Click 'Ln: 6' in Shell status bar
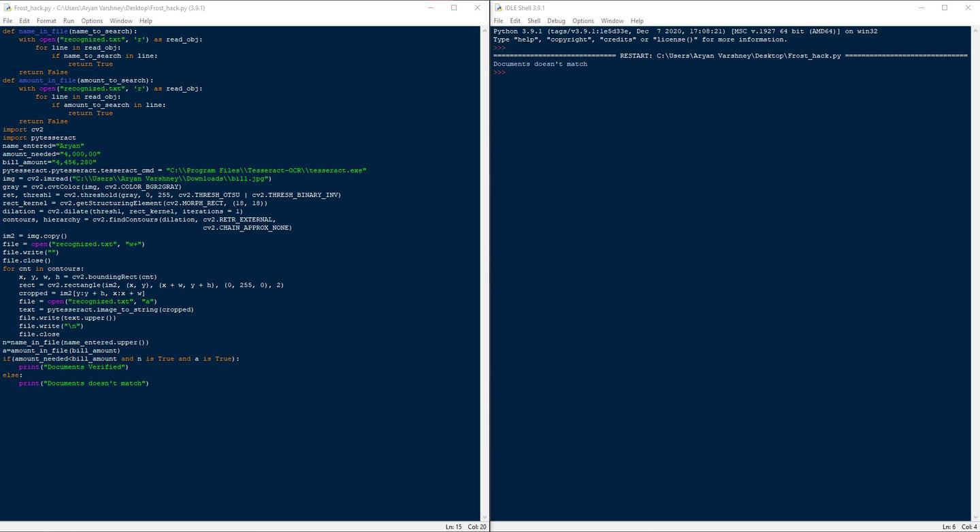980x532 pixels. pos(949,527)
